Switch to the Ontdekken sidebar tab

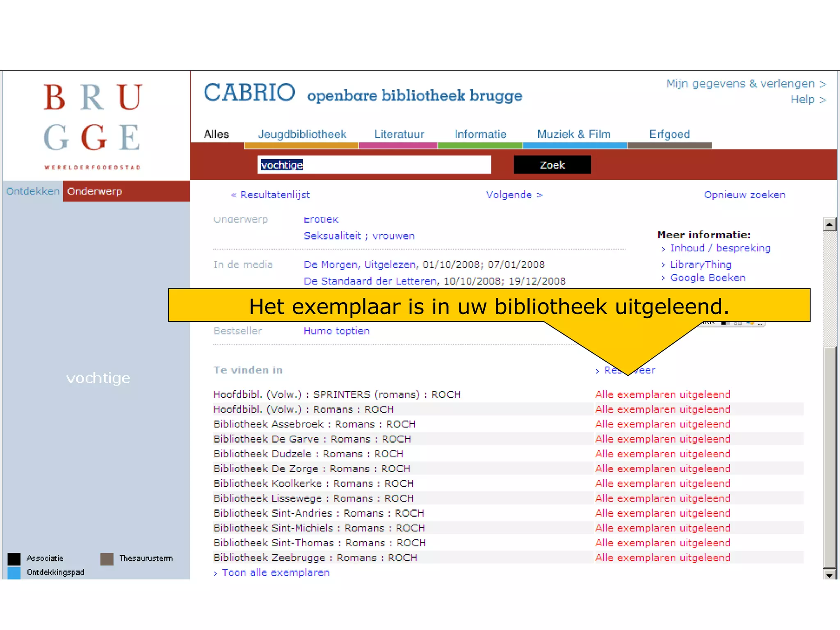tap(33, 191)
